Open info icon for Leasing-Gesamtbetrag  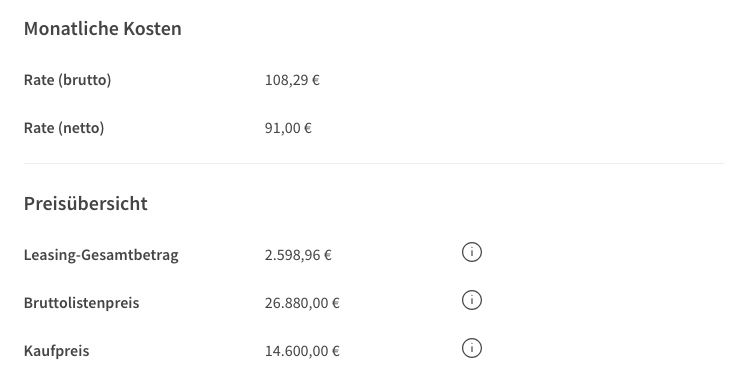(472, 252)
